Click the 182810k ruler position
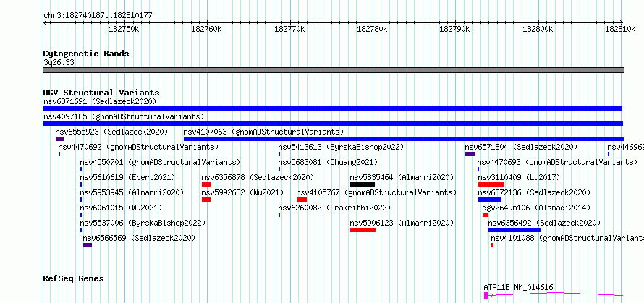 620,30
